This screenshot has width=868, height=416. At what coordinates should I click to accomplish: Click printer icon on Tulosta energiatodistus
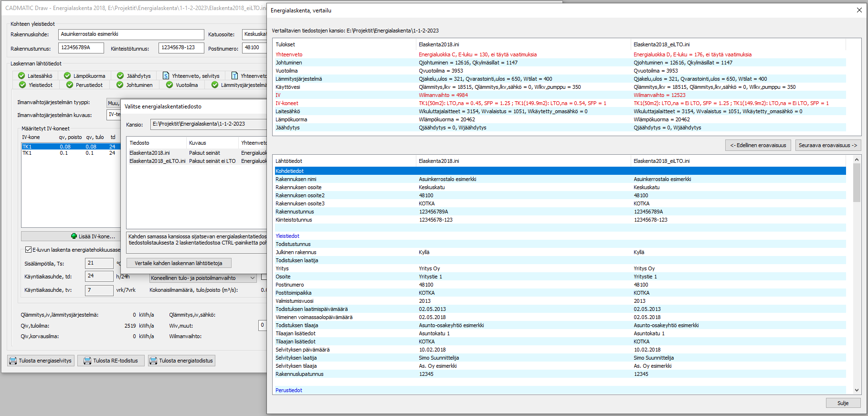[153, 361]
